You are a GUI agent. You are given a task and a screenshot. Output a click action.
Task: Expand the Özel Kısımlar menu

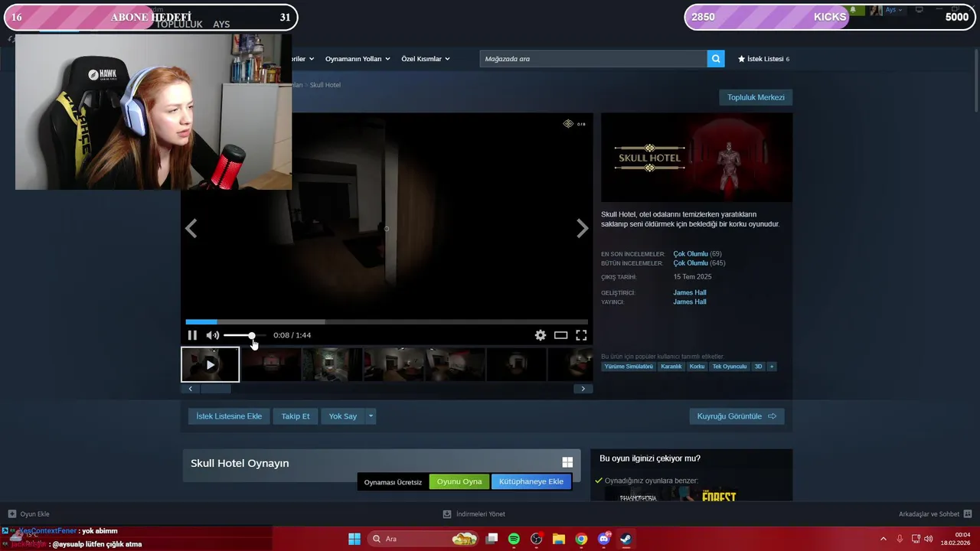tap(426, 59)
